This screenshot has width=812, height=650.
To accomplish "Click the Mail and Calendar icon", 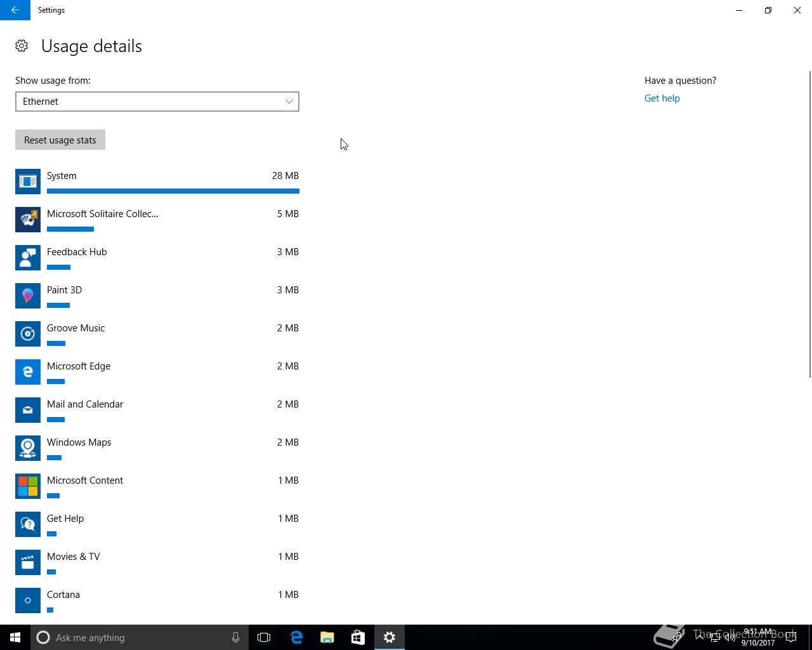I will point(28,410).
